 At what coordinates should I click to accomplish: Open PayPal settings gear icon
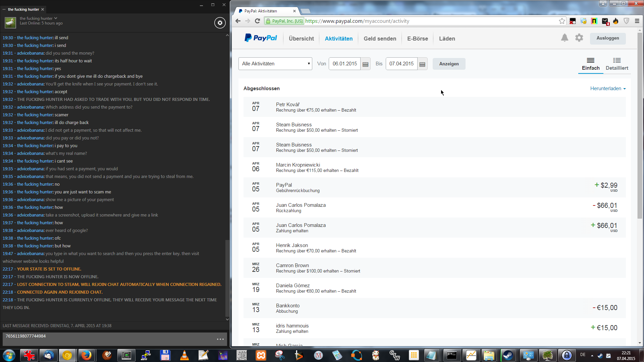point(579,38)
